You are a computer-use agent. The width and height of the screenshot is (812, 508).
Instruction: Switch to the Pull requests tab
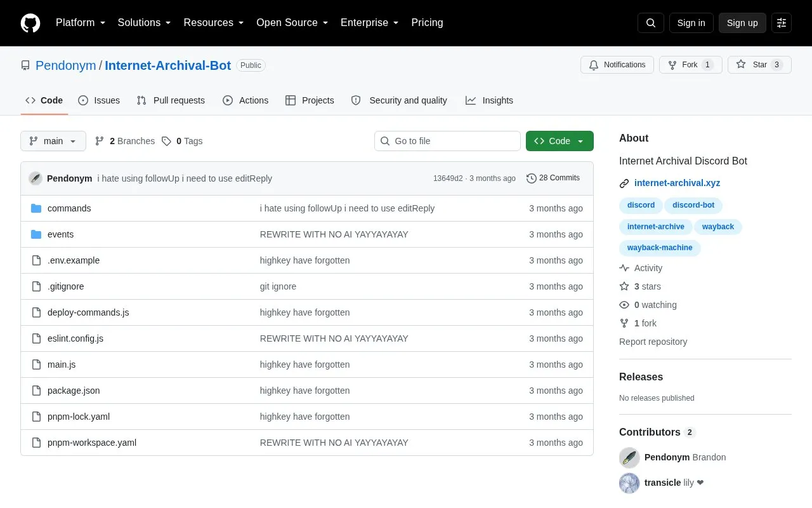tap(171, 100)
